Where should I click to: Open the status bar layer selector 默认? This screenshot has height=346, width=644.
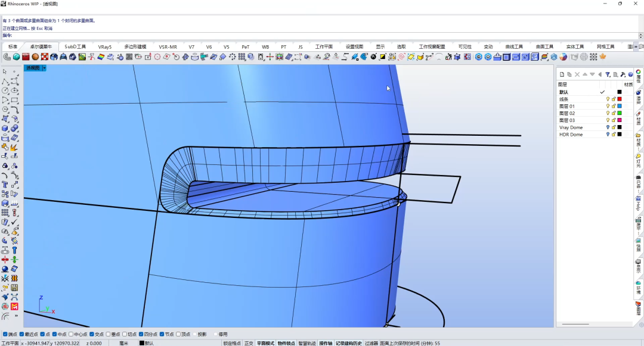click(147, 343)
